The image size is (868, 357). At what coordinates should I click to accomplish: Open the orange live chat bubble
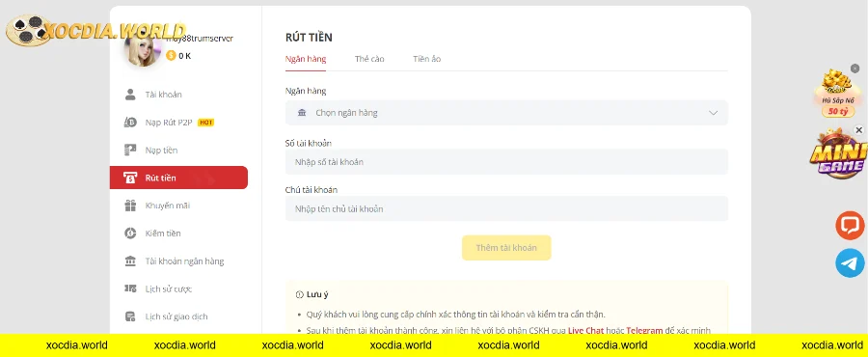(850, 225)
